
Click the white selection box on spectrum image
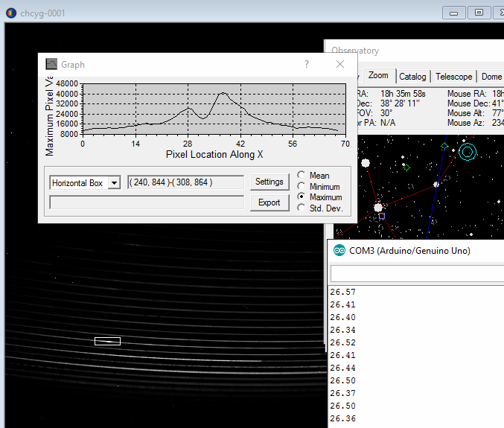[107, 341]
